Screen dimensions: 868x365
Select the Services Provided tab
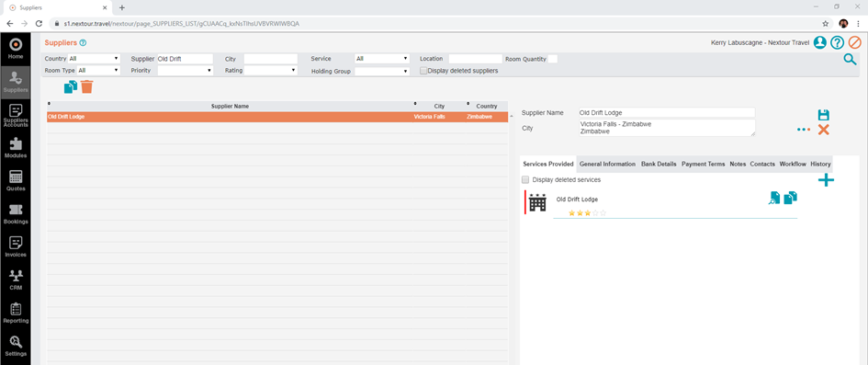pos(548,165)
